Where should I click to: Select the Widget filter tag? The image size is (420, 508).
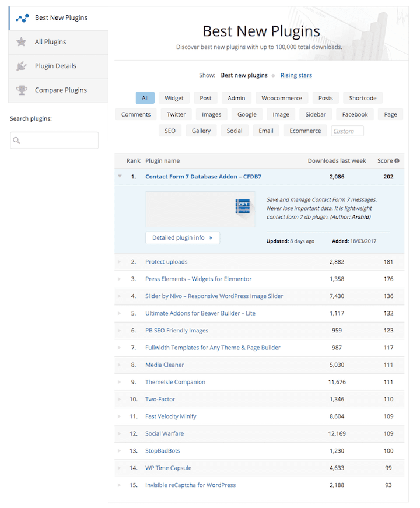tap(174, 98)
